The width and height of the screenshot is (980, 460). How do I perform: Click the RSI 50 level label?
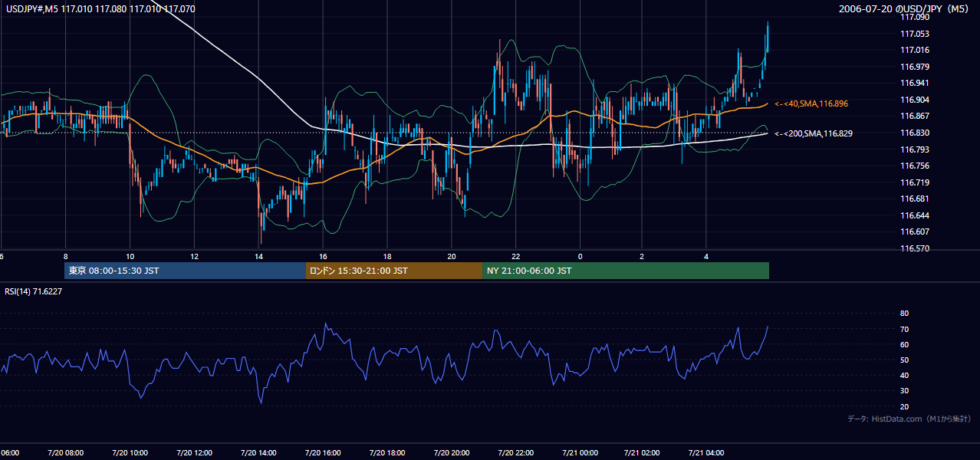point(904,360)
